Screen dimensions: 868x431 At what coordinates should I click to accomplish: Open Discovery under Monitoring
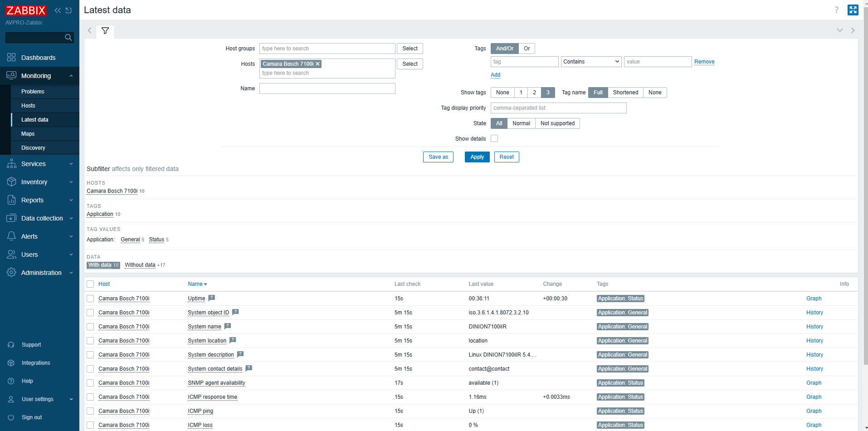point(33,148)
